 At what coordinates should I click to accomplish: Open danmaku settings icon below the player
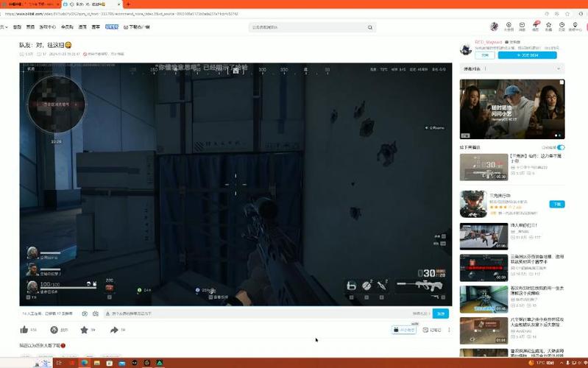(96, 314)
